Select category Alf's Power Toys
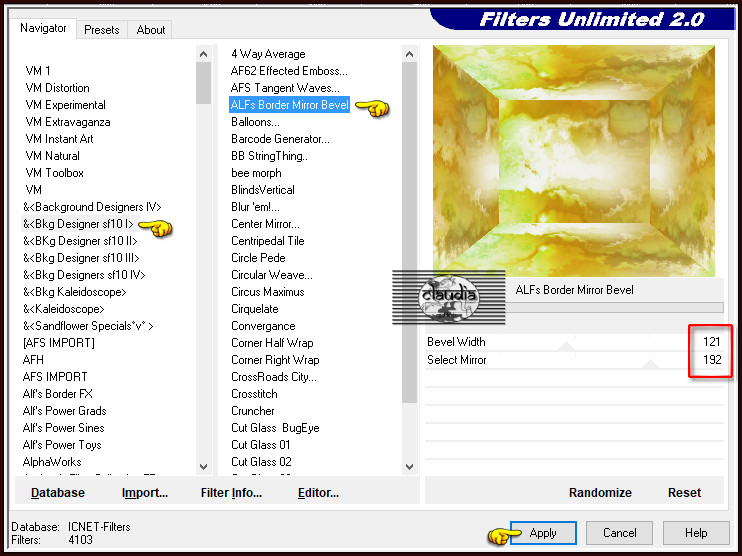Image resolution: width=742 pixels, height=556 pixels. point(62,445)
